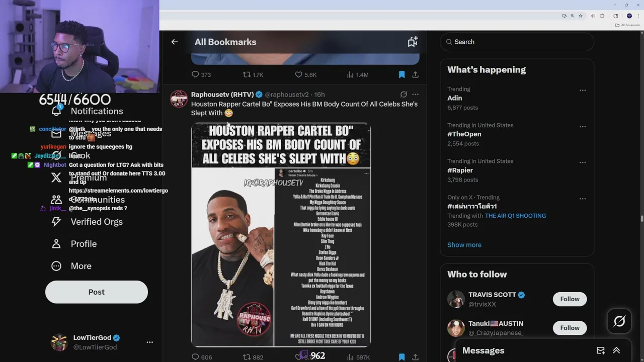644x362 pixels.
Task: Open the install app icon in address bar
Action: (565, 16)
